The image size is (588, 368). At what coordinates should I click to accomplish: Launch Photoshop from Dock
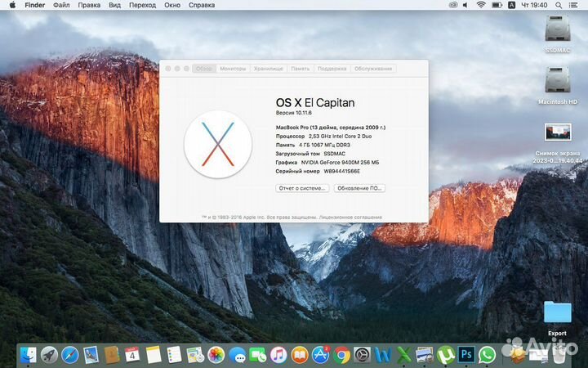[466, 354]
